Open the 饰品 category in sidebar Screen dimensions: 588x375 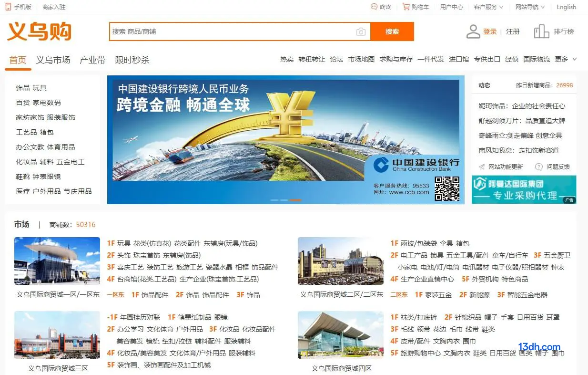22,88
